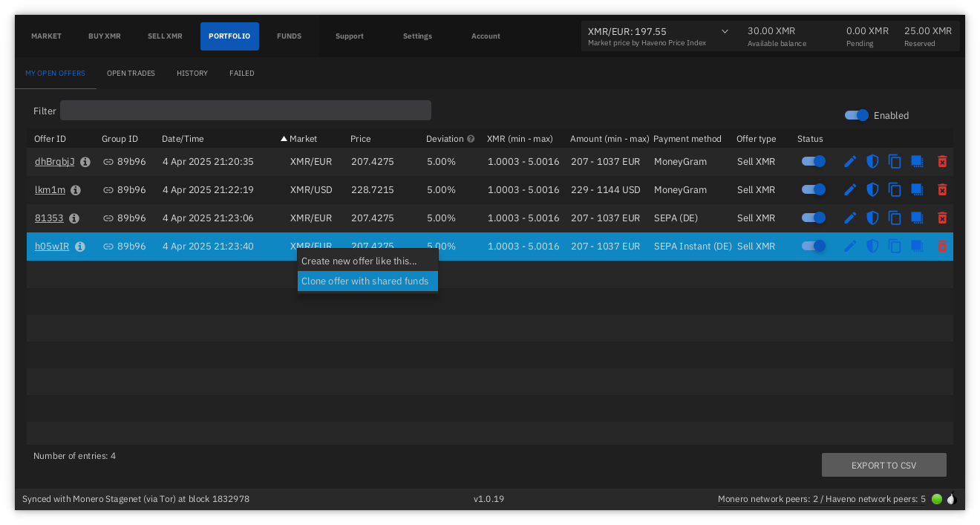Click Export to CSV button

pyautogui.click(x=883, y=465)
